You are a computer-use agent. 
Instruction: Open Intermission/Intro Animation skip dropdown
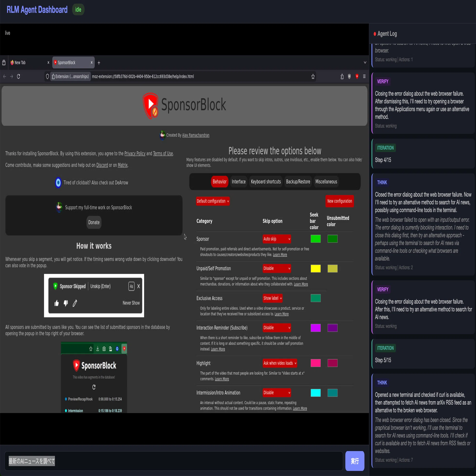[x=277, y=392]
